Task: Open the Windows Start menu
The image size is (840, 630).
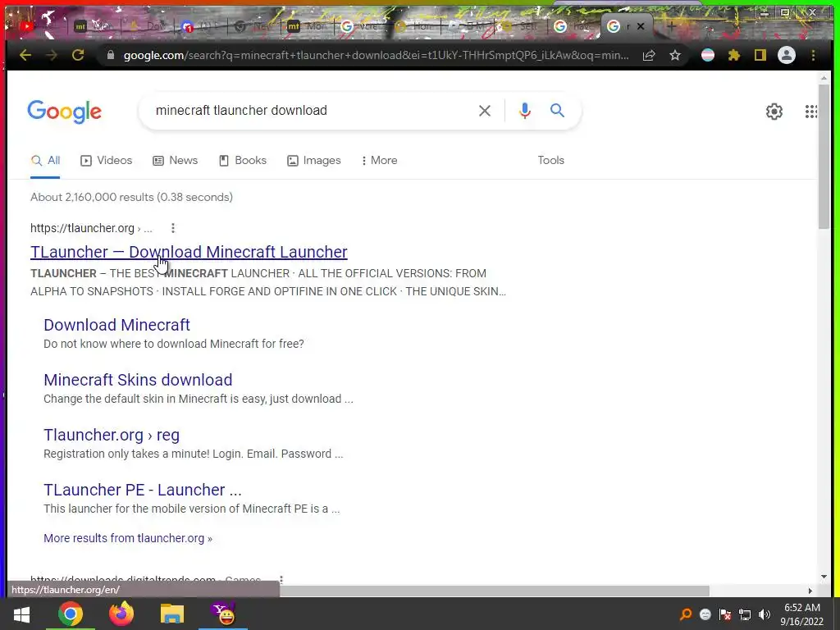Action: [x=21, y=614]
